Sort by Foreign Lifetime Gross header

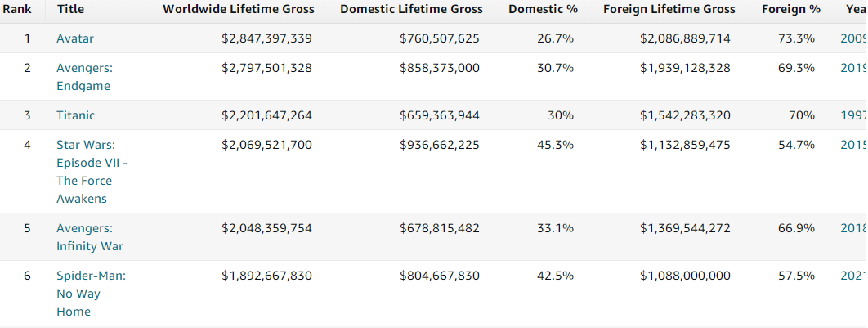tap(669, 9)
